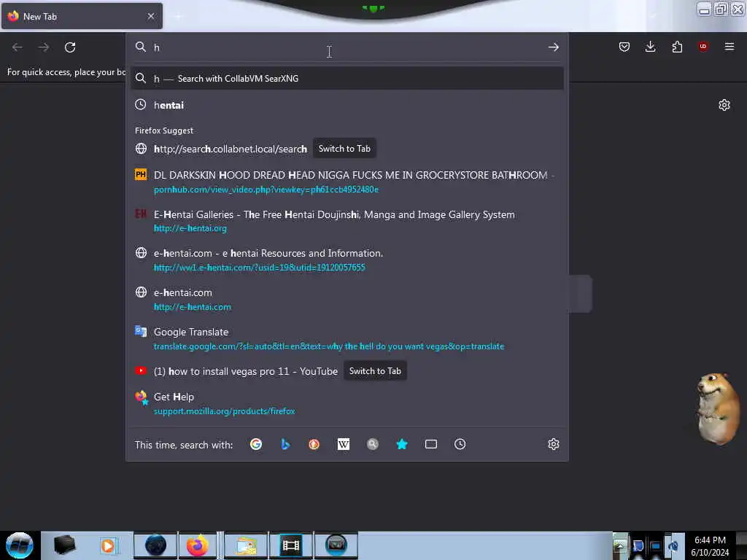Select the New Tab browser tab
The width and height of the screenshot is (747, 560).
tap(82, 16)
